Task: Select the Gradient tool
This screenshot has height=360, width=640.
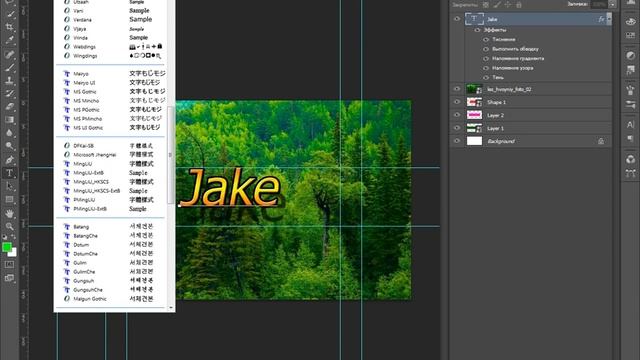Action: point(10,120)
